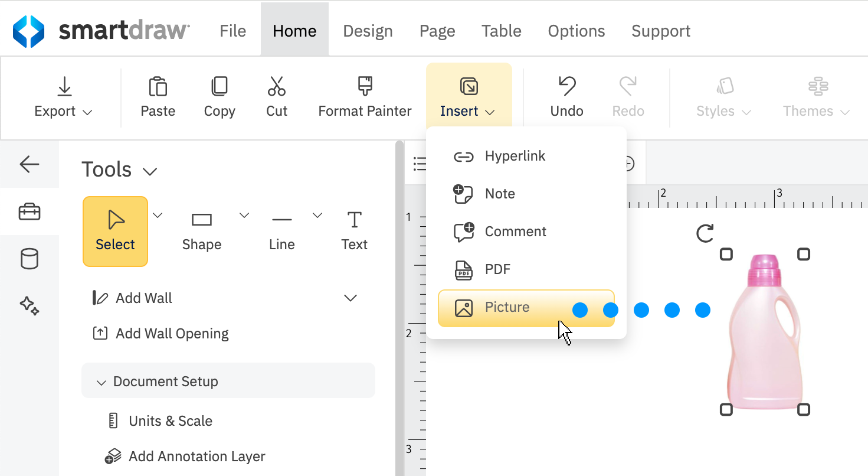
Task: Click the Export icon in the toolbar
Action: (64, 87)
